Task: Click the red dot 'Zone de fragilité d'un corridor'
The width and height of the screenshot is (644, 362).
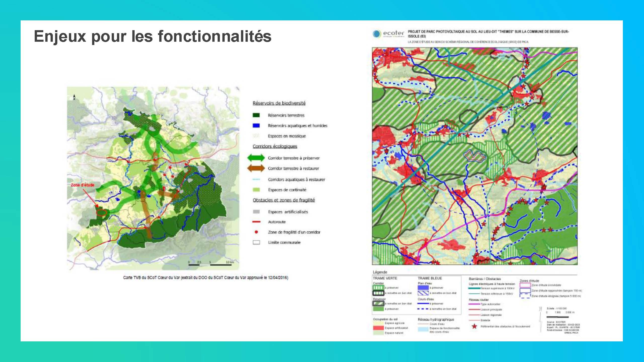Action: 256,232
